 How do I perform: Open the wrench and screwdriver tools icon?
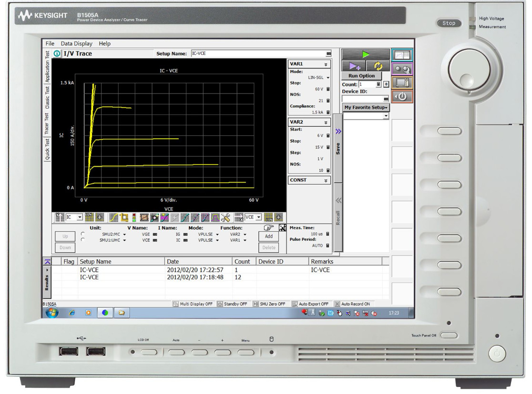coord(225,217)
